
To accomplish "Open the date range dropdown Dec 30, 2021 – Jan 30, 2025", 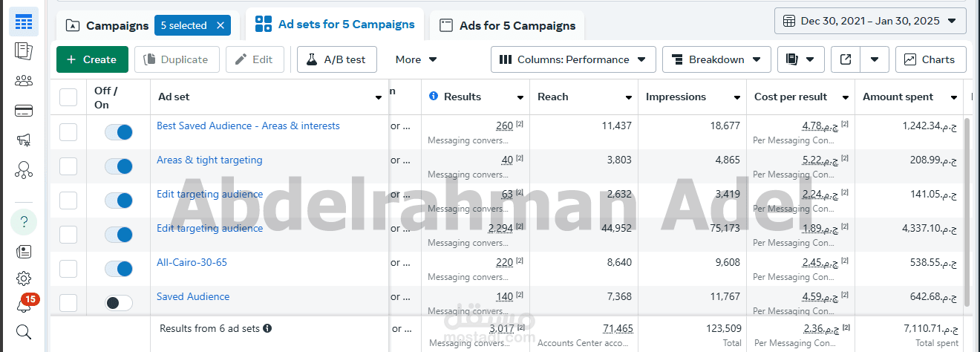I will point(870,21).
